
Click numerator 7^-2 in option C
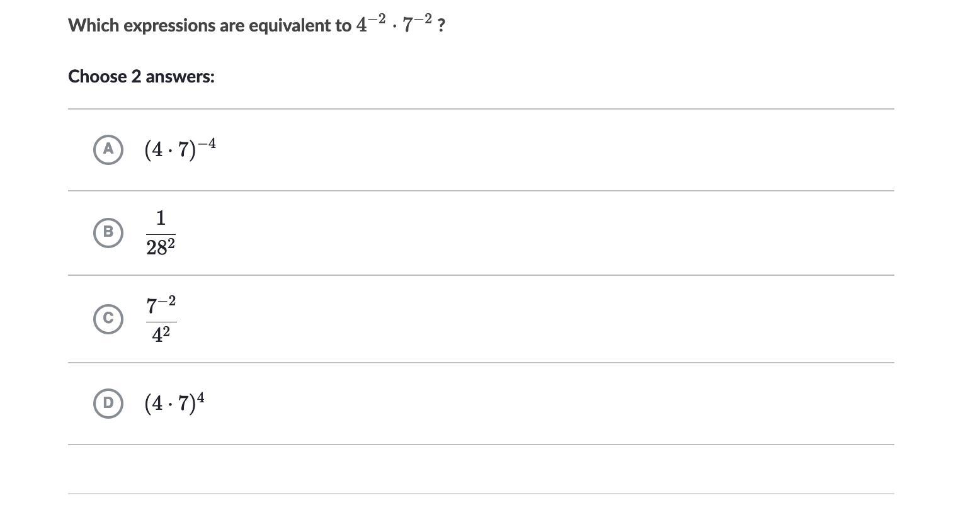click(x=161, y=305)
